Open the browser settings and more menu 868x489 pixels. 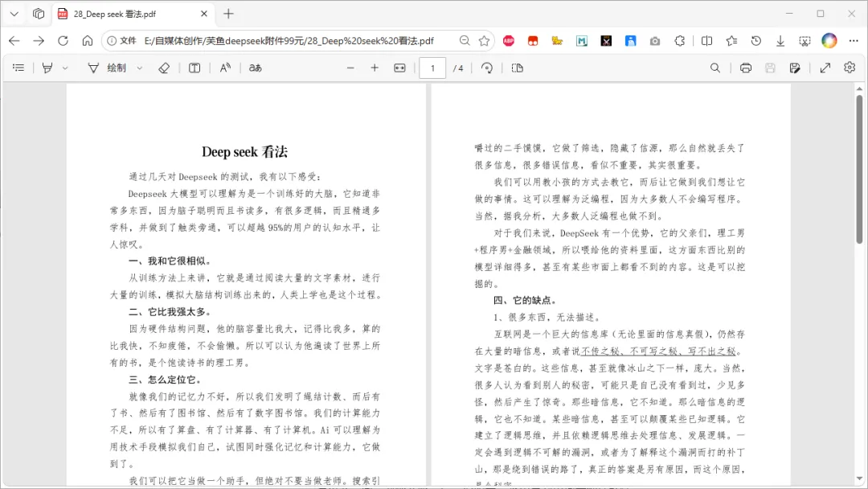click(x=853, y=40)
